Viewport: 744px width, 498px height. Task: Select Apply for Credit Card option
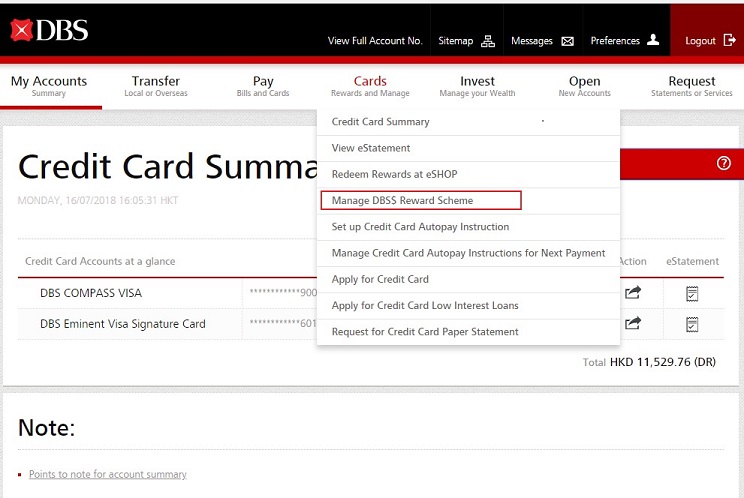coord(380,279)
